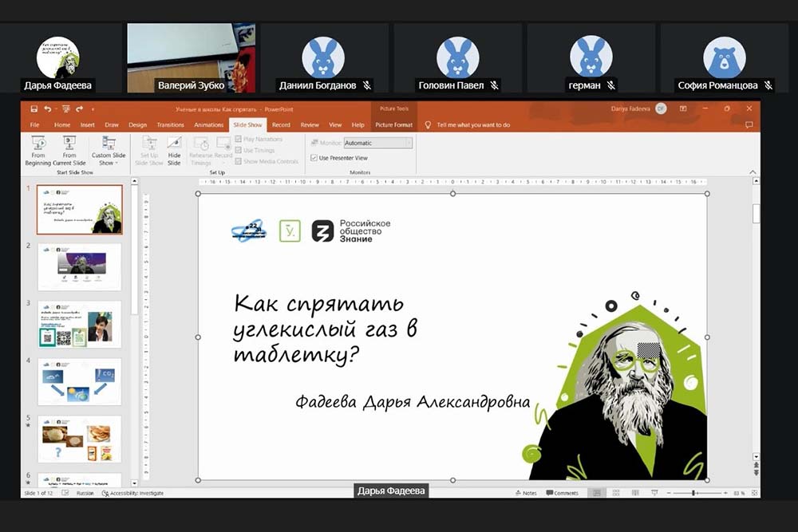Screen dimensions: 798x532
Task: Select slide 4 thumbnail in slide panel
Action: coord(79,381)
